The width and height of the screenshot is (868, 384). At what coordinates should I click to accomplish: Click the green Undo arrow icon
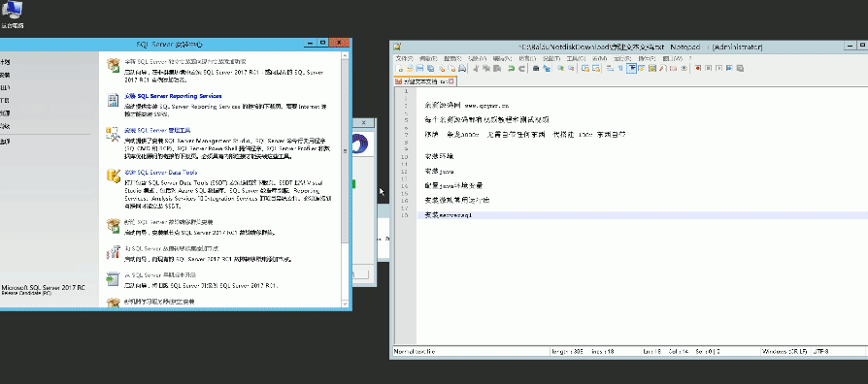pos(512,69)
